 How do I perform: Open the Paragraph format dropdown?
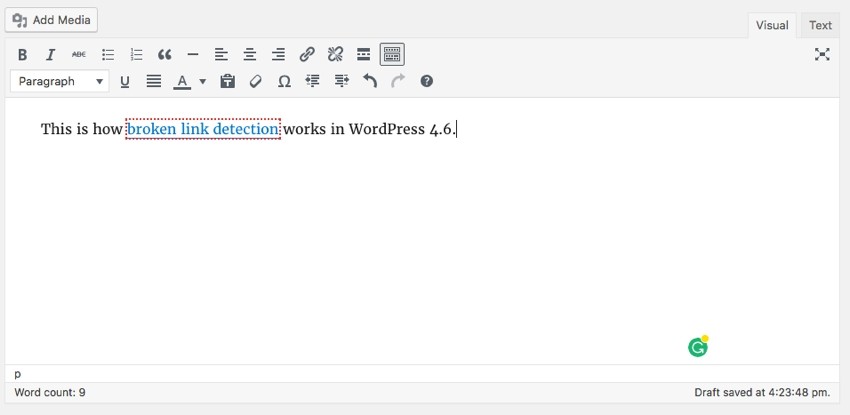(60, 81)
